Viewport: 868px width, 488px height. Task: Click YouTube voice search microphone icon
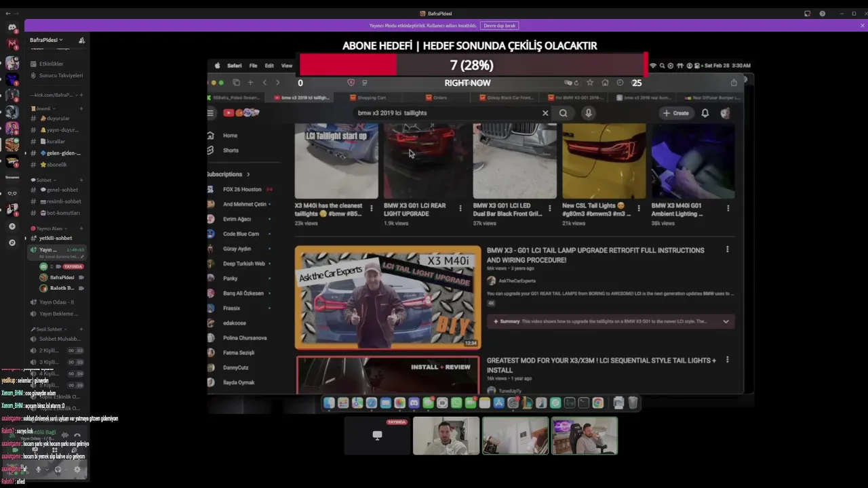tap(589, 113)
